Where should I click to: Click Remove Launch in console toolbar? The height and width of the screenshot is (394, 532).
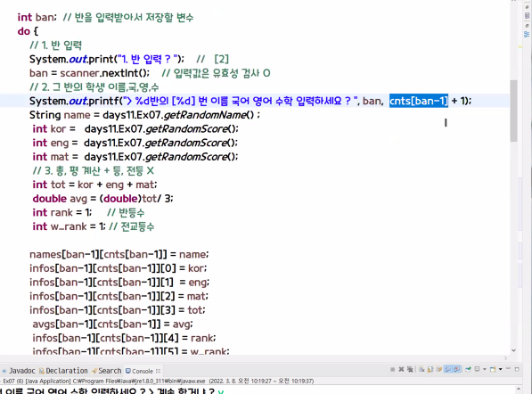(401, 369)
